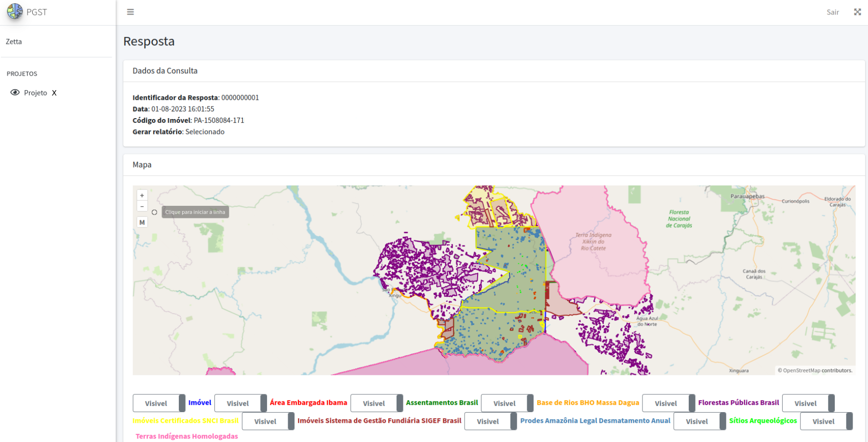Screen dimensions: 868x442
Task: Zoom out on the map
Action: (x=142, y=207)
